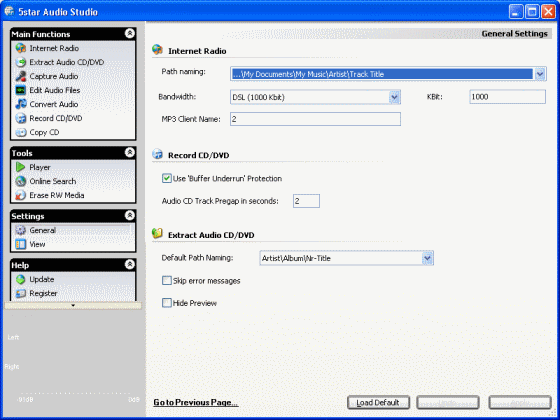The width and height of the screenshot is (560, 420).
Task: Select Record CD/DVD in sidebar
Action: point(56,118)
